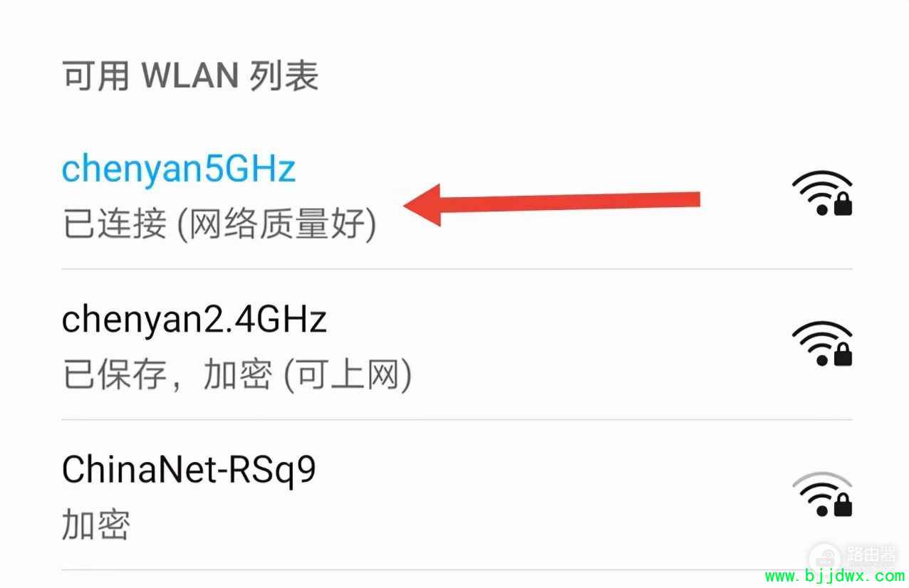Click the lock badge on ChinaNet-RSq9 icon
Image resolution: width=909 pixels, height=588 pixels.
click(x=843, y=506)
